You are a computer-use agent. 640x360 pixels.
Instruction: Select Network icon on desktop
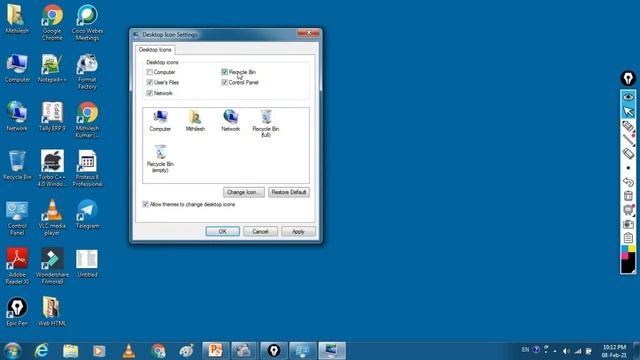(17, 117)
